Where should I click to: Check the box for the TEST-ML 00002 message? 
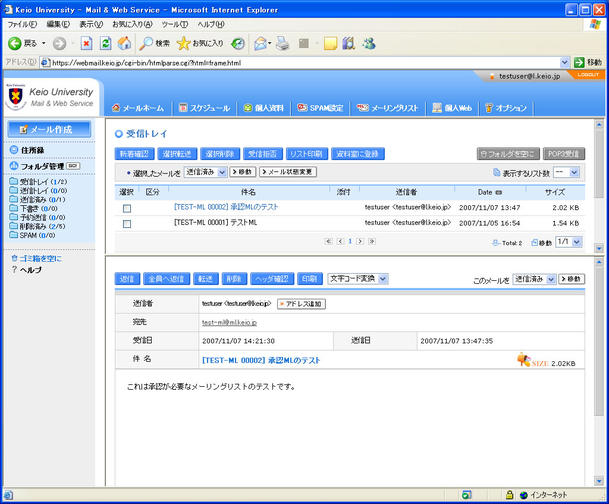(x=127, y=208)
